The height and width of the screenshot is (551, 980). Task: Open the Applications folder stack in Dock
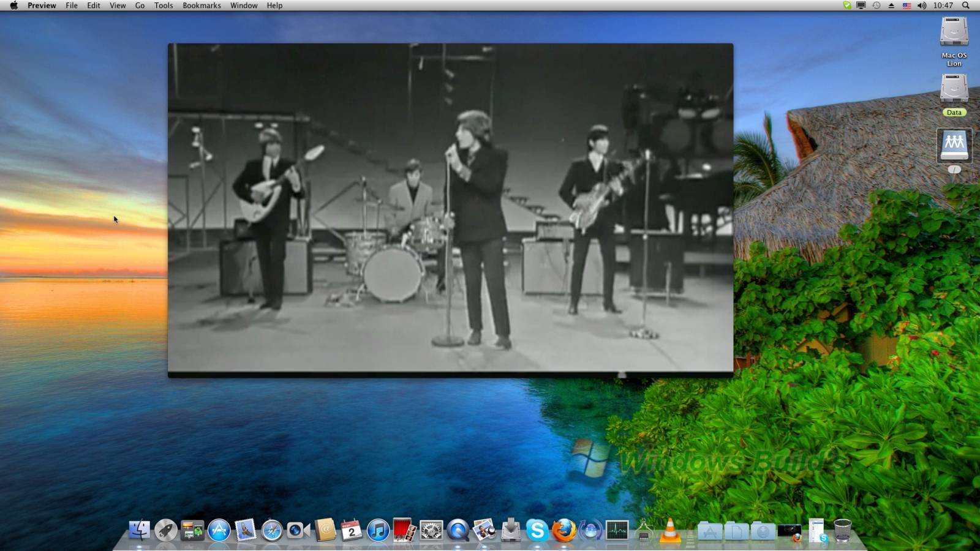click(710, 530)
